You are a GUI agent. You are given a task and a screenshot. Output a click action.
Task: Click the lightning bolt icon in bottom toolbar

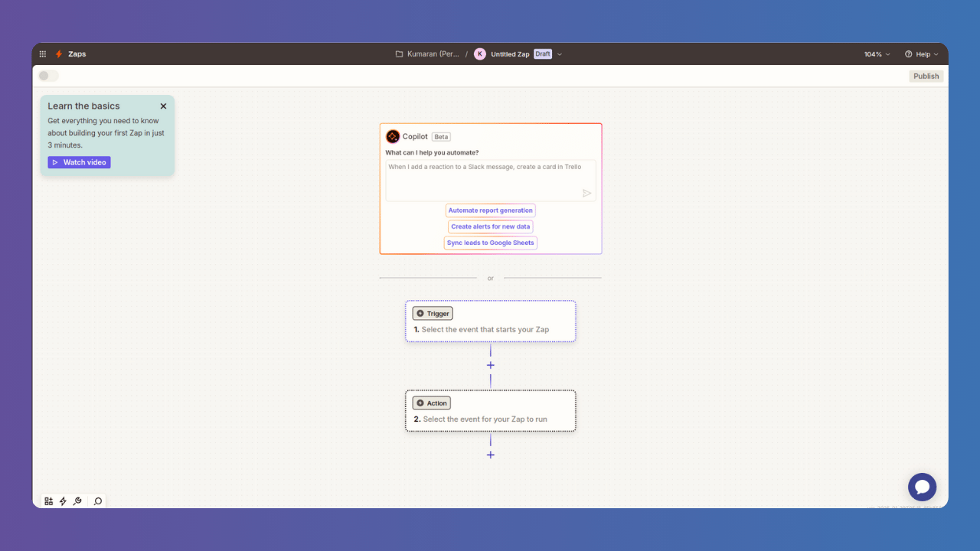click(64, 501)
